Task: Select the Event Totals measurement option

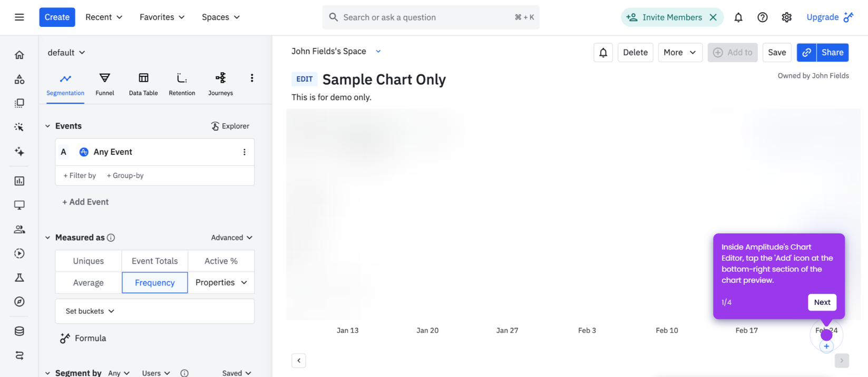Action: click(x=155, y=261)
